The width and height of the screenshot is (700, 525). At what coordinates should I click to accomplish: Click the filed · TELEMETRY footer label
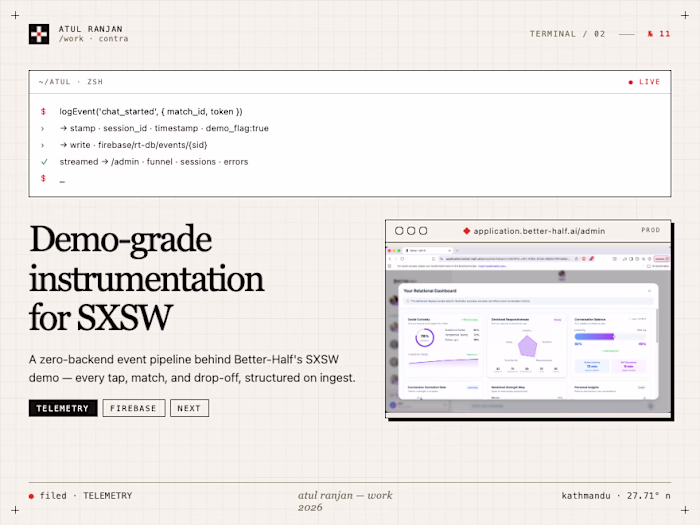tap(86, 496)
